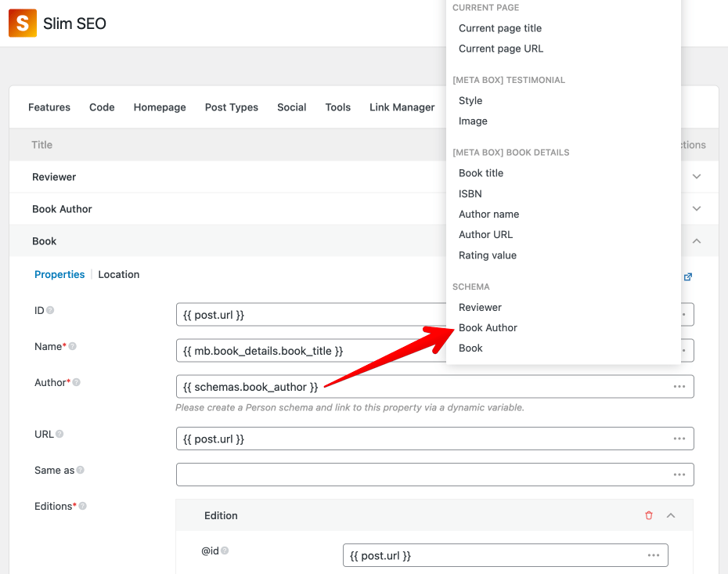728x574 pixels.
Task: Click the Title column header
Action: click(x=41, y=145)
